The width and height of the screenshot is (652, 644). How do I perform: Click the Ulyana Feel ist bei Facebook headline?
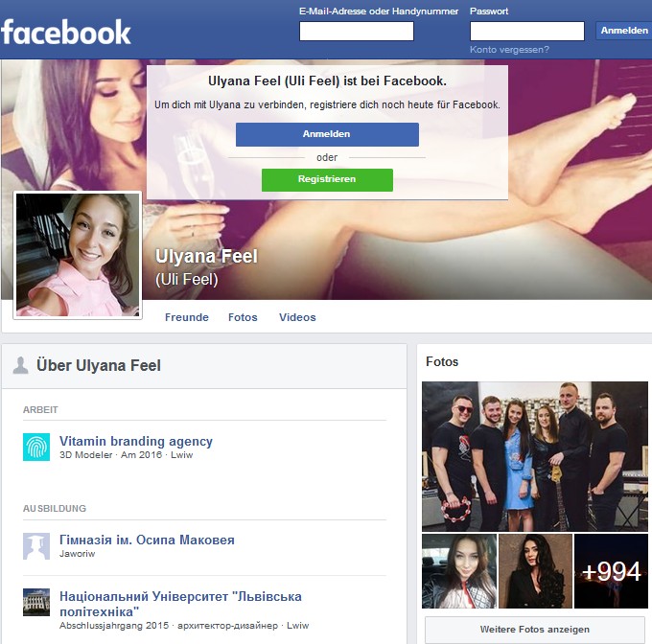(327, 81)
